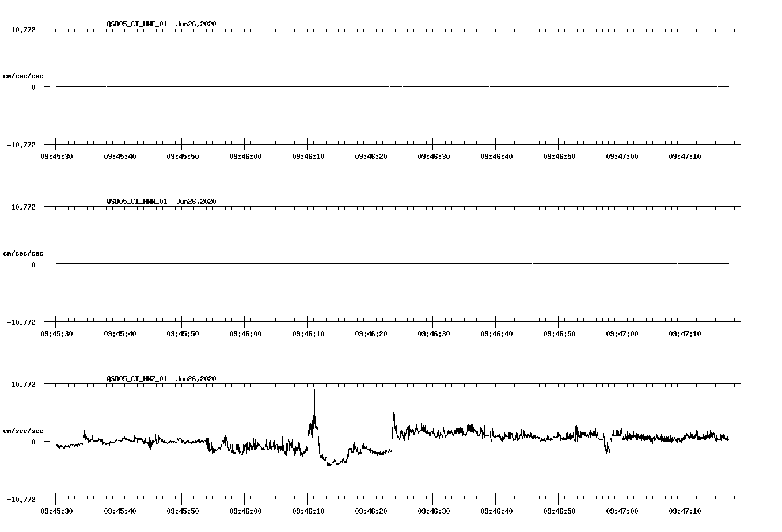This screenshot has height=532, width=782.
Task: Click the HNN plot's 10.772 upper limit
Action: 23,207
